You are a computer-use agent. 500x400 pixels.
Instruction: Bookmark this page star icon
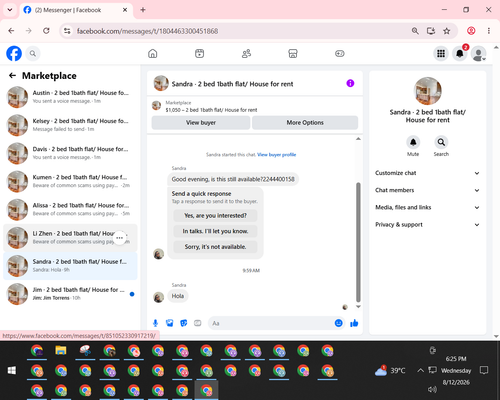447,31
